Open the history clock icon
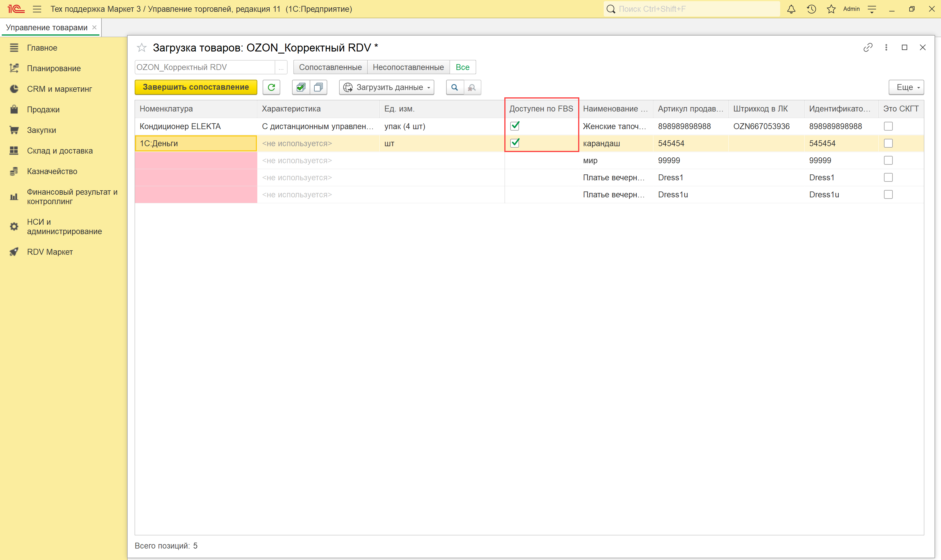941x560 pixels. 811,9
